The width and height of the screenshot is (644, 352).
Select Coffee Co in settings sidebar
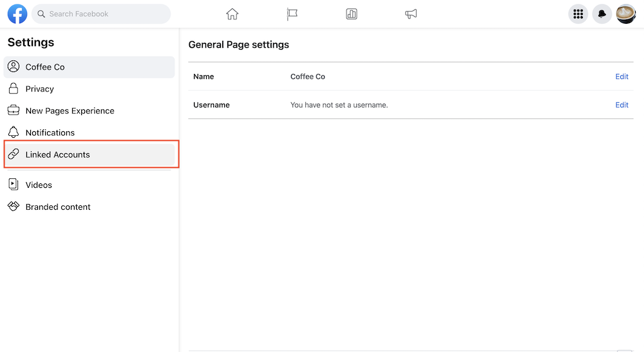tap(89, 67)
